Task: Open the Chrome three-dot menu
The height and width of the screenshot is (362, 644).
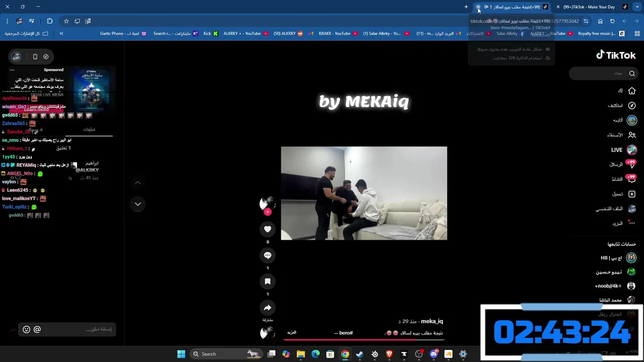Action: 7,21
